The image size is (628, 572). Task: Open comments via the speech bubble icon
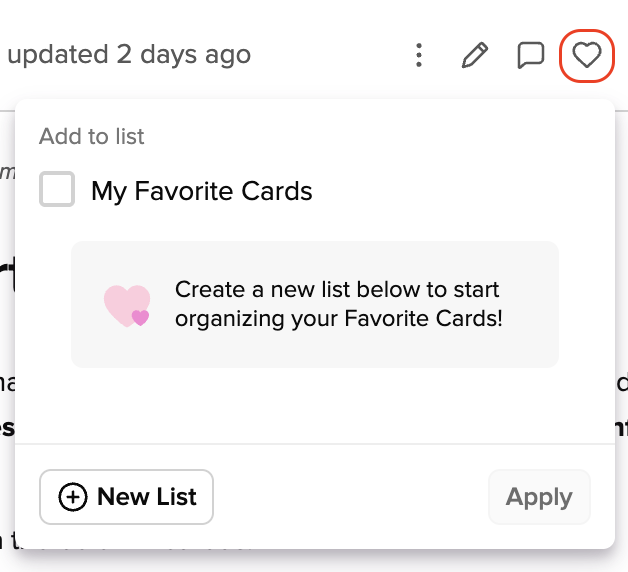tap(531, 55)
